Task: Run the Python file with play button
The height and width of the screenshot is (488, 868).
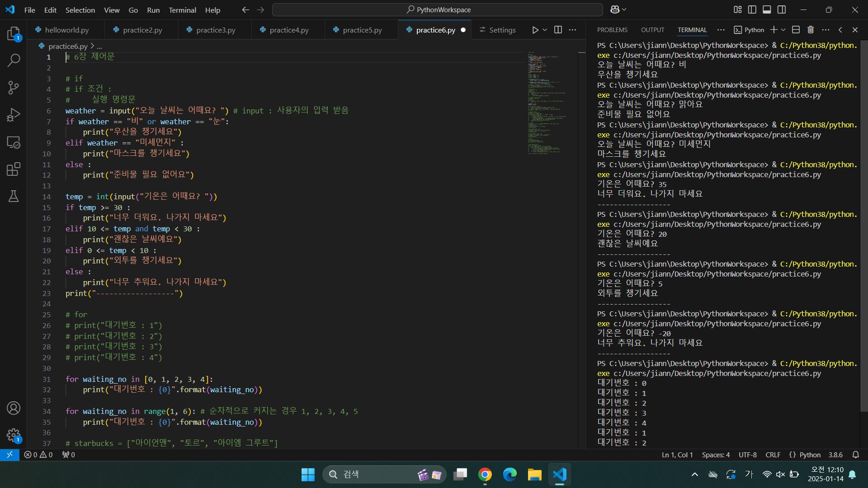Action: click(x=535, y=30)
